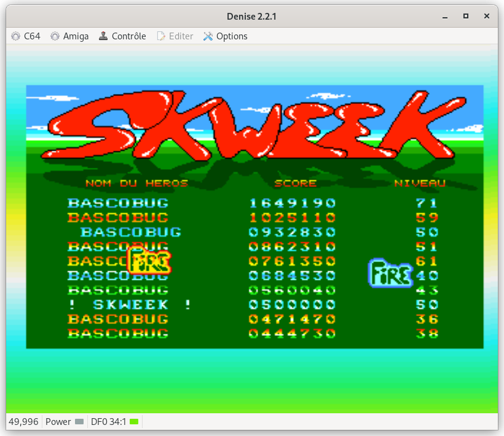Image resolution: width=504 pixels, height=436 pixels.
Task: Click the yellow FIRE badge over the names
Action: [149, 261]
